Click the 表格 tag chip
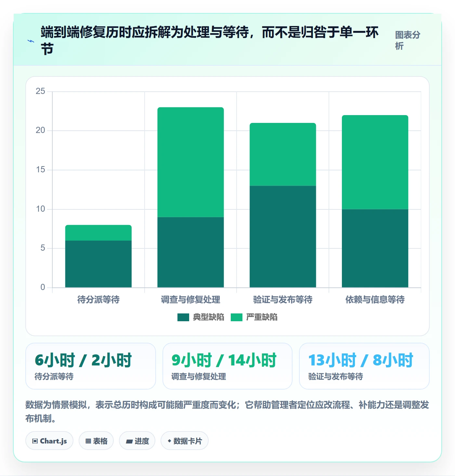This screenshot has height=476, width=455. (x=96, y=441)
